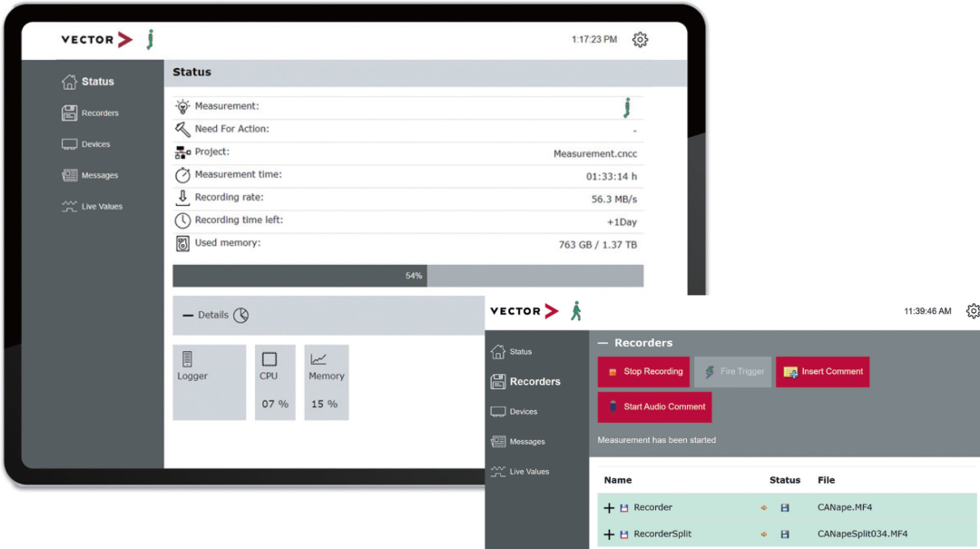Click the used memory bar showing 54%

click(x=407, y=276)
